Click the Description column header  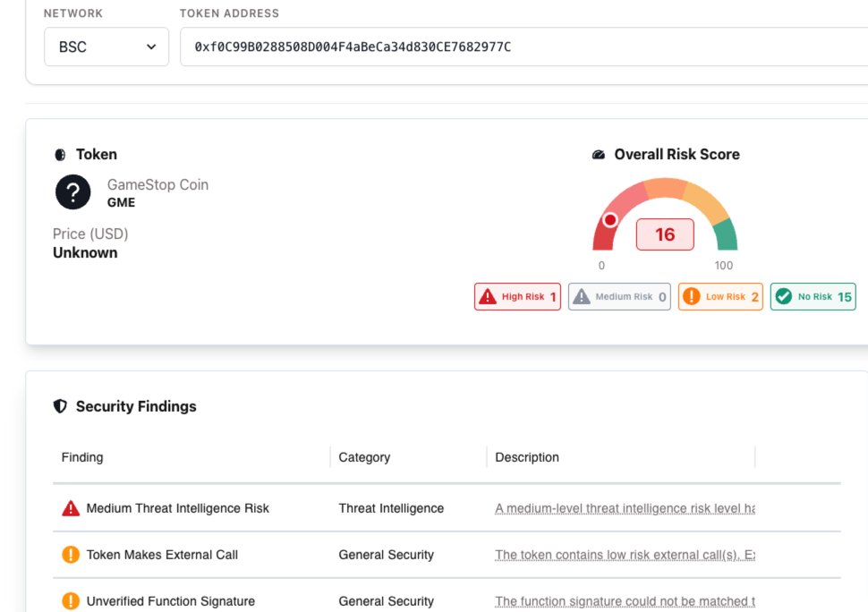(x=527, y=457)
